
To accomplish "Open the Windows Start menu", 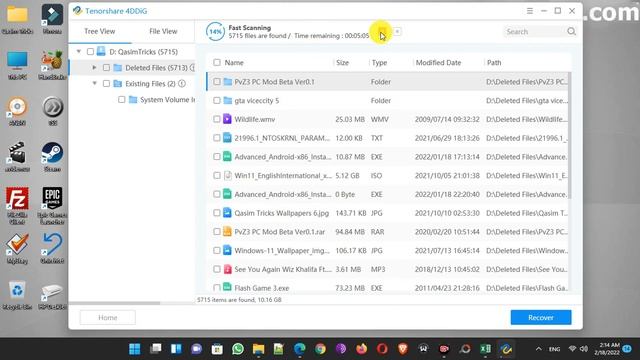I will (x=135, y=349).
